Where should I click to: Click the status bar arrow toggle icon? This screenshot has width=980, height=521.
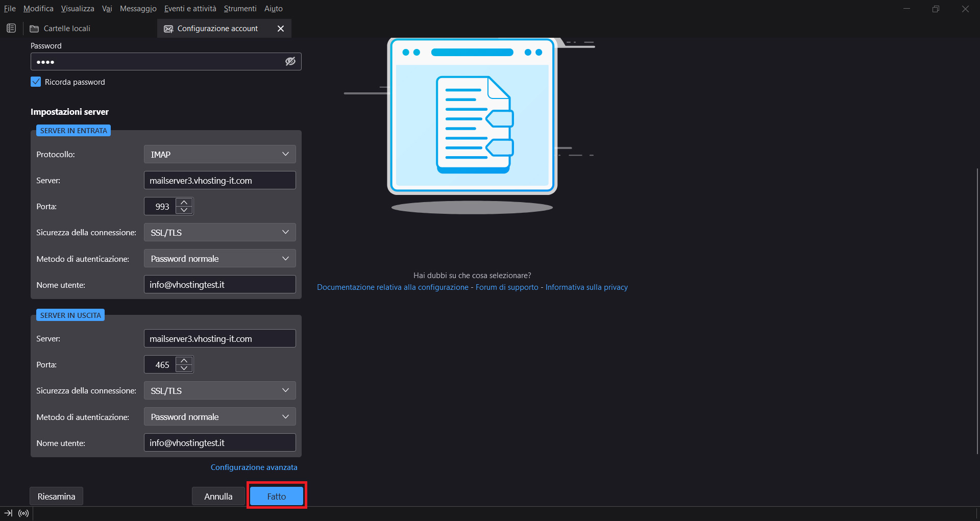8,513
